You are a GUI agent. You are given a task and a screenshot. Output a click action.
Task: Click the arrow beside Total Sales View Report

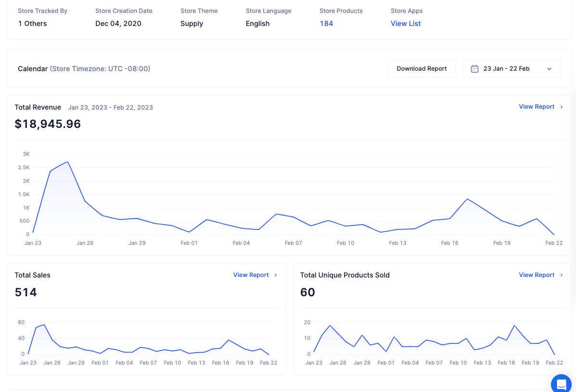276,275
